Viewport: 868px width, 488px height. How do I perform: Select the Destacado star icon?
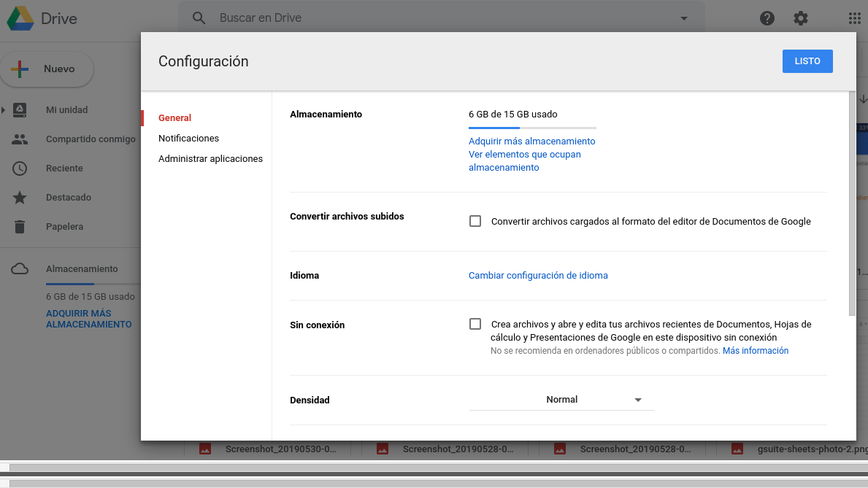(20, 198)
